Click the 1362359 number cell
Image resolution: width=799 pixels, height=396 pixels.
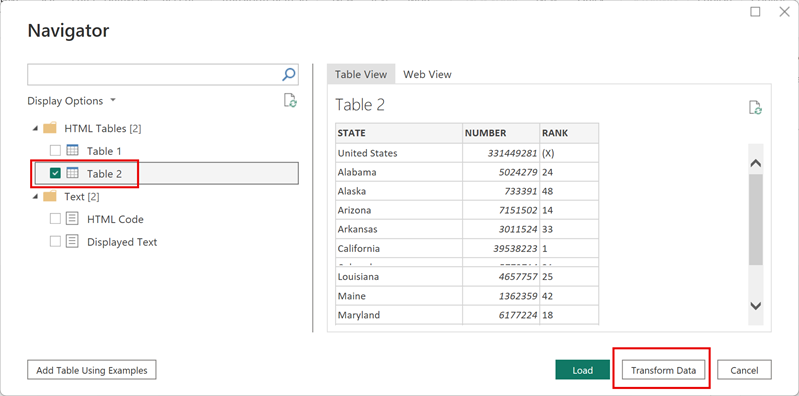tap(501, 296)
